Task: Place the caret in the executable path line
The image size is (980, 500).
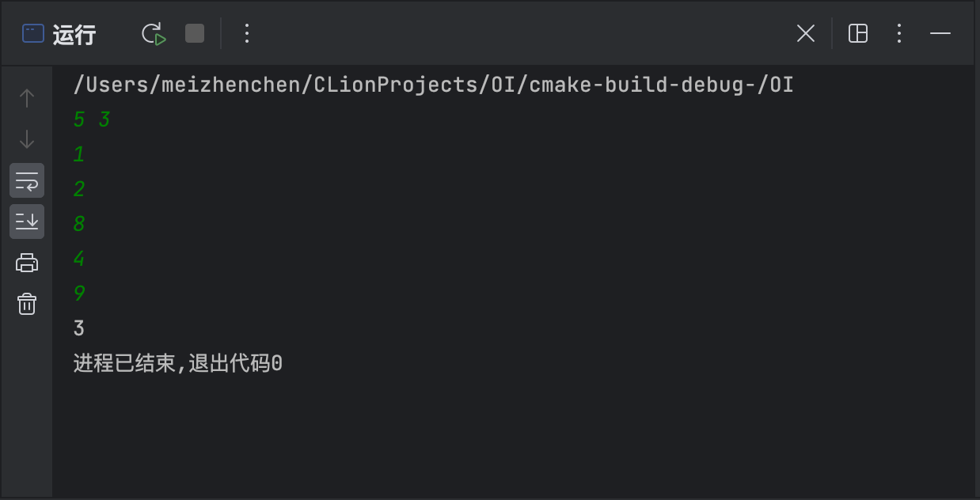Action: (434, 85)
